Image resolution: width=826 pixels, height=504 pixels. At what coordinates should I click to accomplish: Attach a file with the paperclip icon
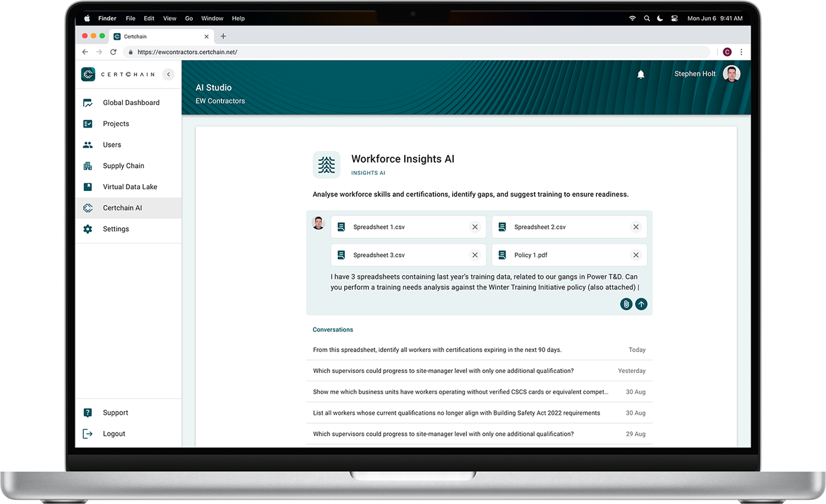(626, 304)
